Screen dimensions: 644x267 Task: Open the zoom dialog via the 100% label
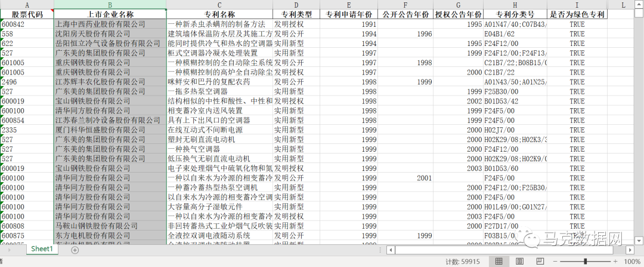(631, 261)
